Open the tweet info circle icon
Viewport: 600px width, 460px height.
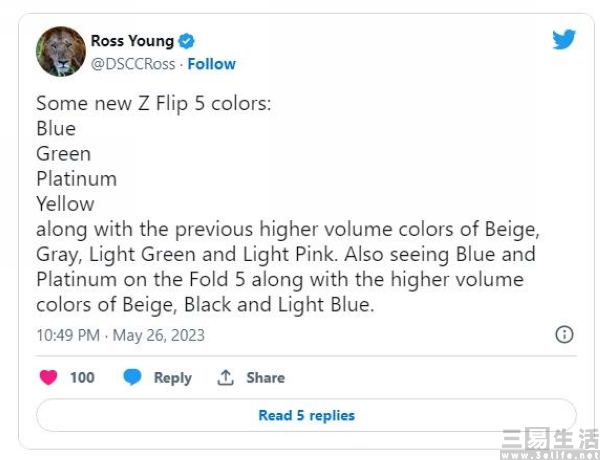(x=564, y=334)
